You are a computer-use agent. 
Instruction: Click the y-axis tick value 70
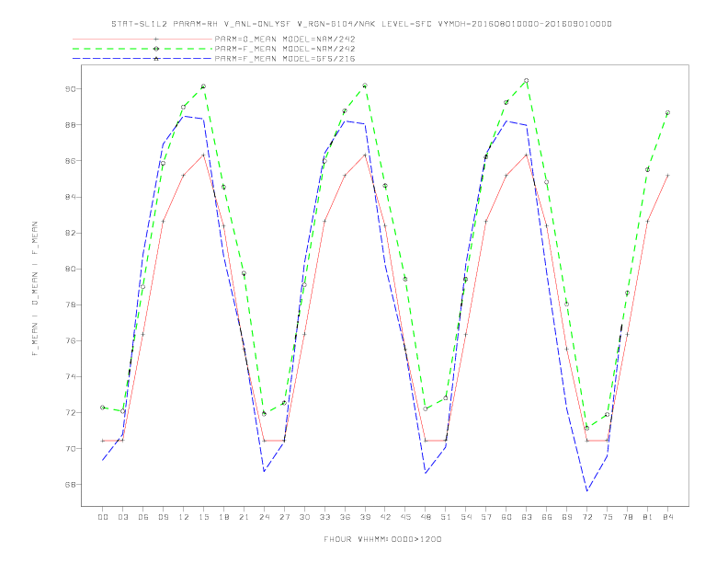tap(71, 449)
